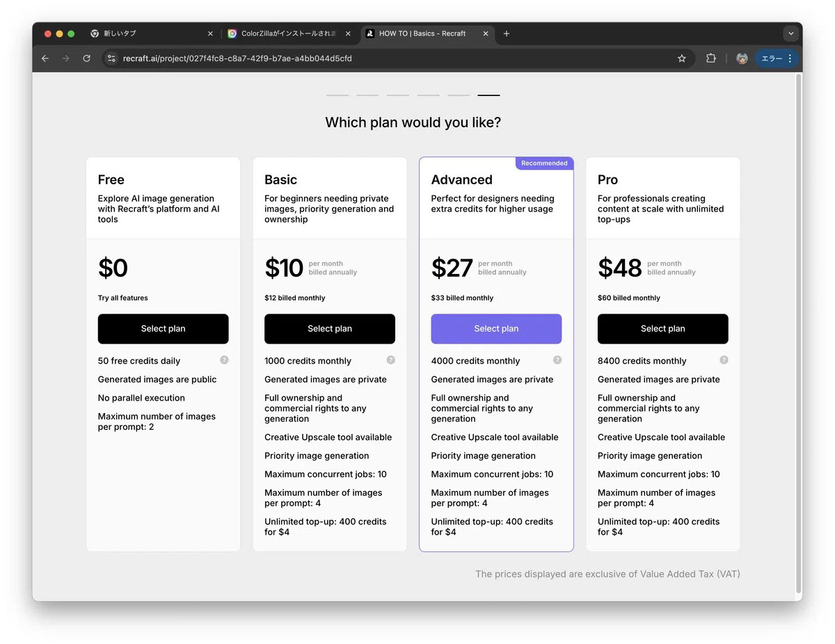Screen dimensions: 835x644
Task: Reload the page with the refresh icon
Action: click(86, 58)
